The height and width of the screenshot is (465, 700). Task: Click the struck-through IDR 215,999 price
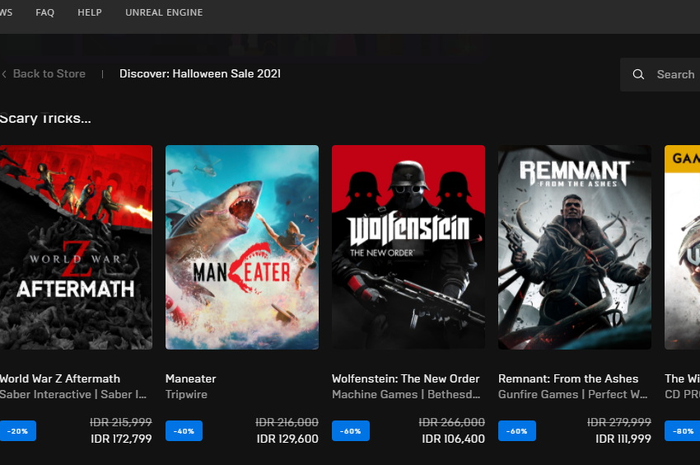tap(121, 422)
